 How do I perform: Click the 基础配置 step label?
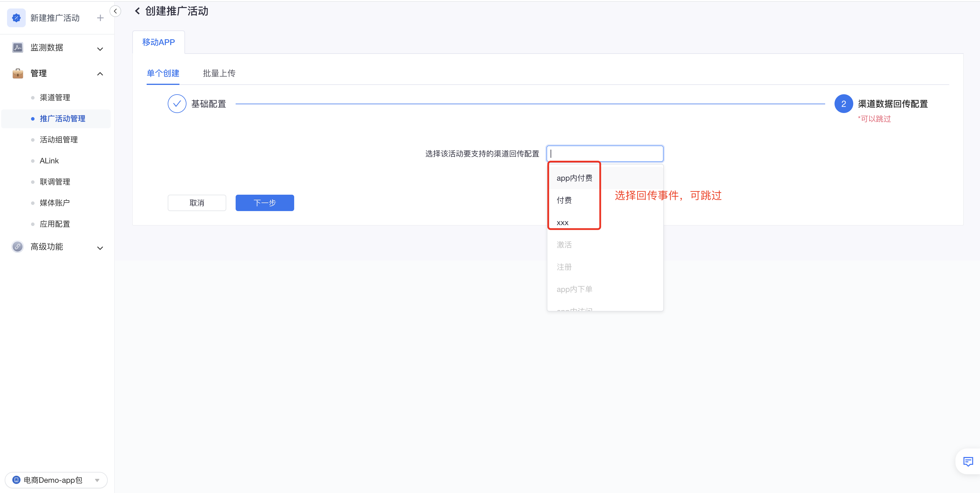208,103
